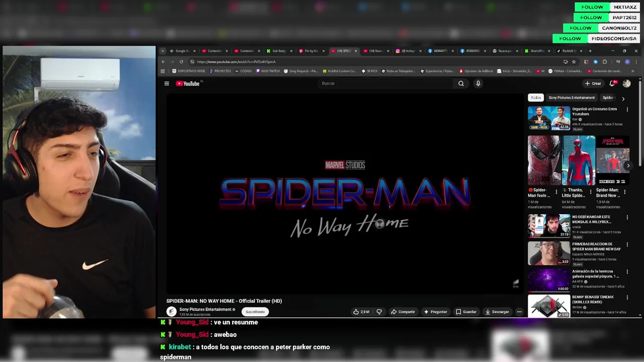The image size is (644, 362).
Task: Like the video with thumbs-up 2,9 M
Action: pyautogui.click(x=361, y=312)
